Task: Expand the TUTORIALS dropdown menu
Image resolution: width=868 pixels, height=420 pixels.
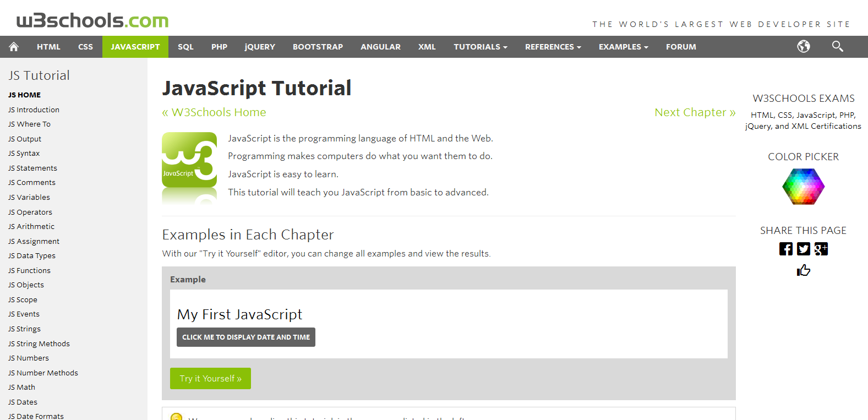Action: (481, 47)
